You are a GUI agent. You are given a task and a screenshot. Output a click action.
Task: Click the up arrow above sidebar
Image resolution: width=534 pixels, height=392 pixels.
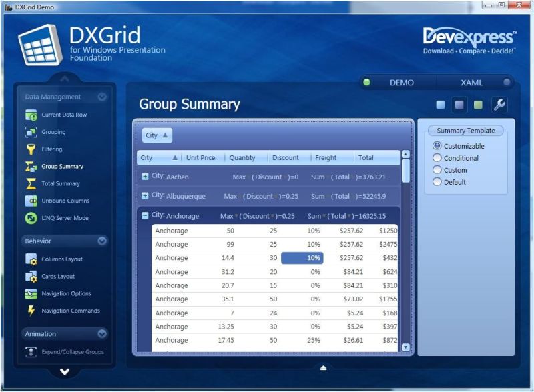pos(65,79)
